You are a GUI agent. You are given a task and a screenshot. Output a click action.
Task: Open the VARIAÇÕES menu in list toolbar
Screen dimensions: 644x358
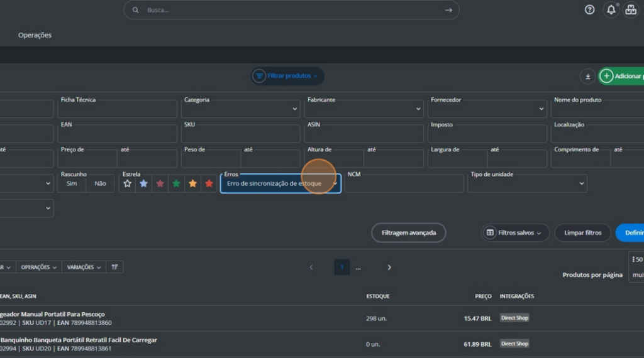click(x=84, y=267)
